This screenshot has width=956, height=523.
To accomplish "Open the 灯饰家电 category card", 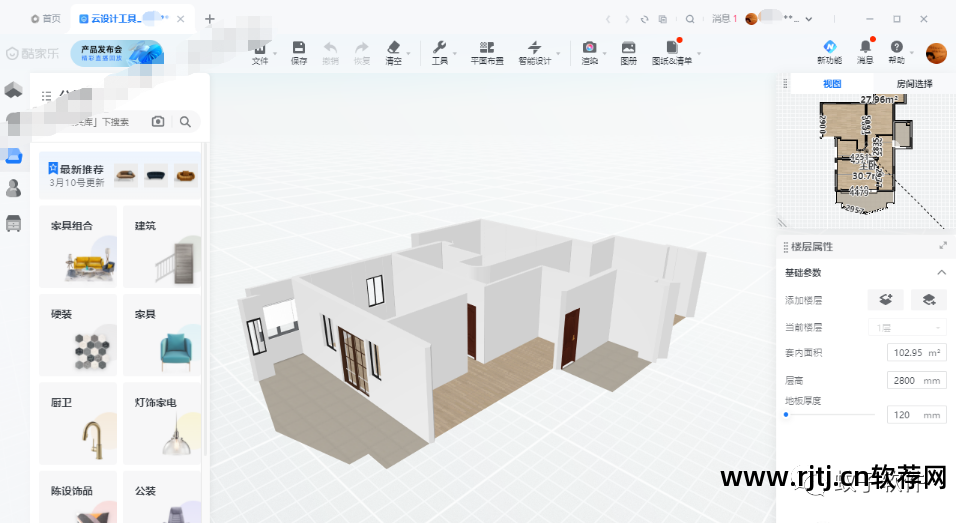I will 162,424.
